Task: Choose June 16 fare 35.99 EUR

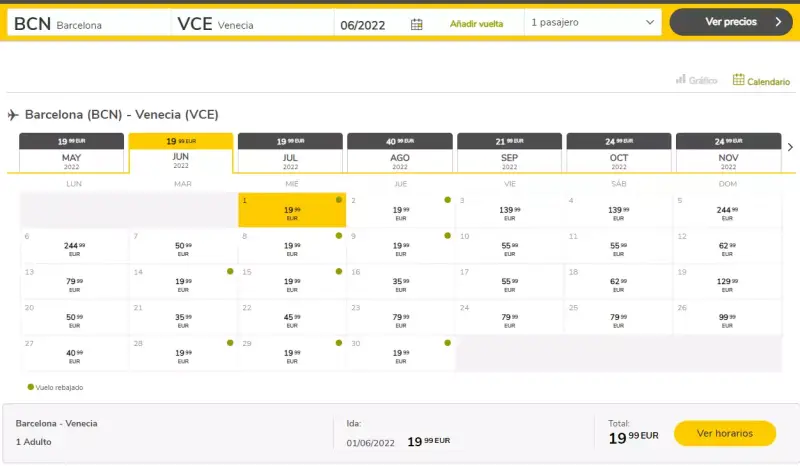Action: click(401, 281)
